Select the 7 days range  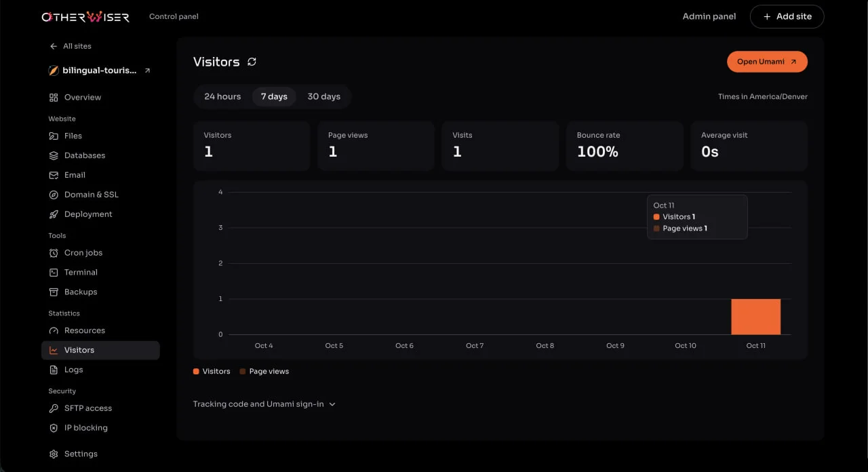[274, 97]
